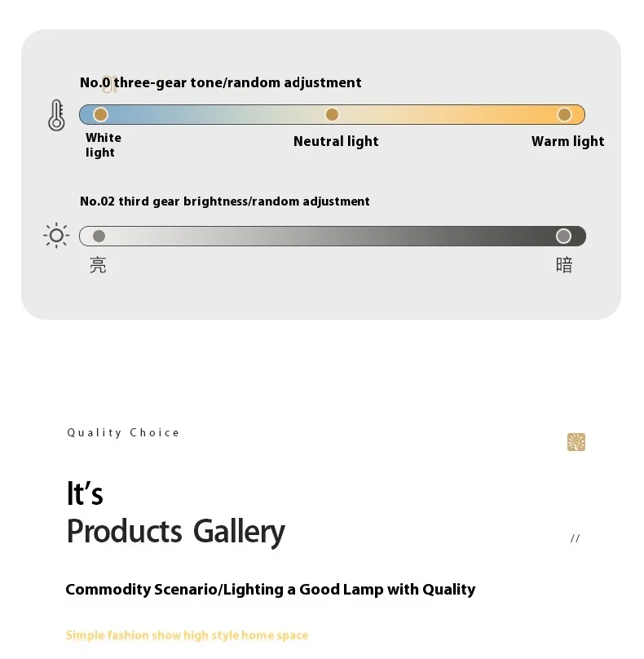Screen dimensions: 644x659
Task: Click the No.02 third gear brightness heading
Action: coord(225,201)
